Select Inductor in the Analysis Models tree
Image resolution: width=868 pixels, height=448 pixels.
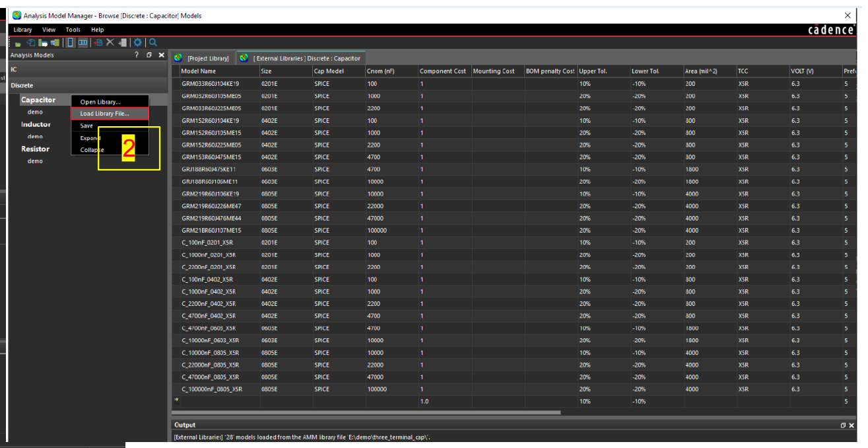36,124
